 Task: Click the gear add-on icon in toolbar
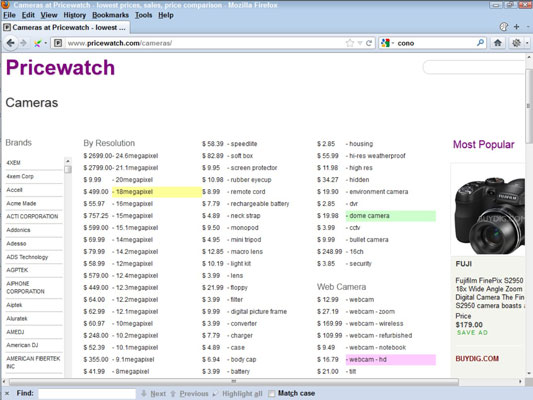(516, 43)
